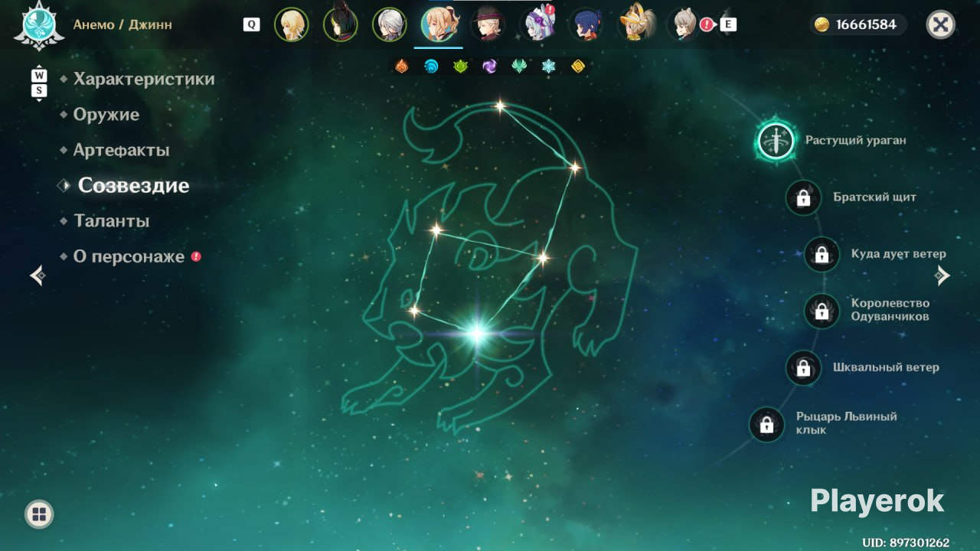Click the gold Mora coin icon

[x=822, y=24]
